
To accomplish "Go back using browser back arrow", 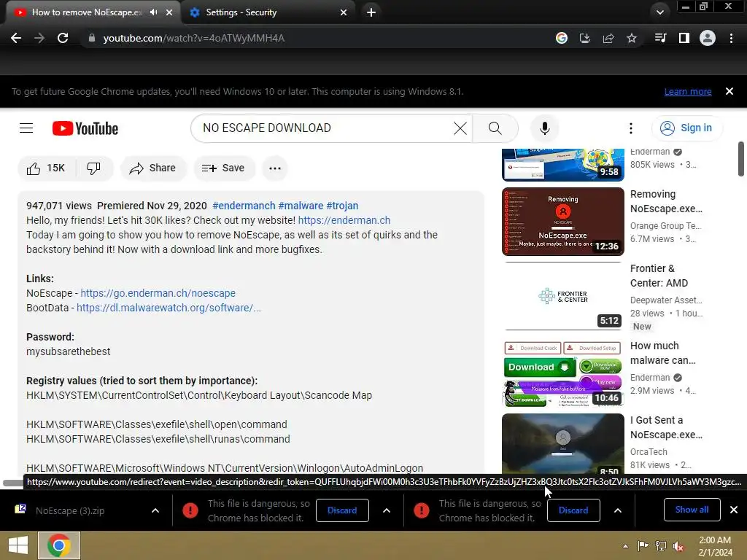I will (16, 38).
